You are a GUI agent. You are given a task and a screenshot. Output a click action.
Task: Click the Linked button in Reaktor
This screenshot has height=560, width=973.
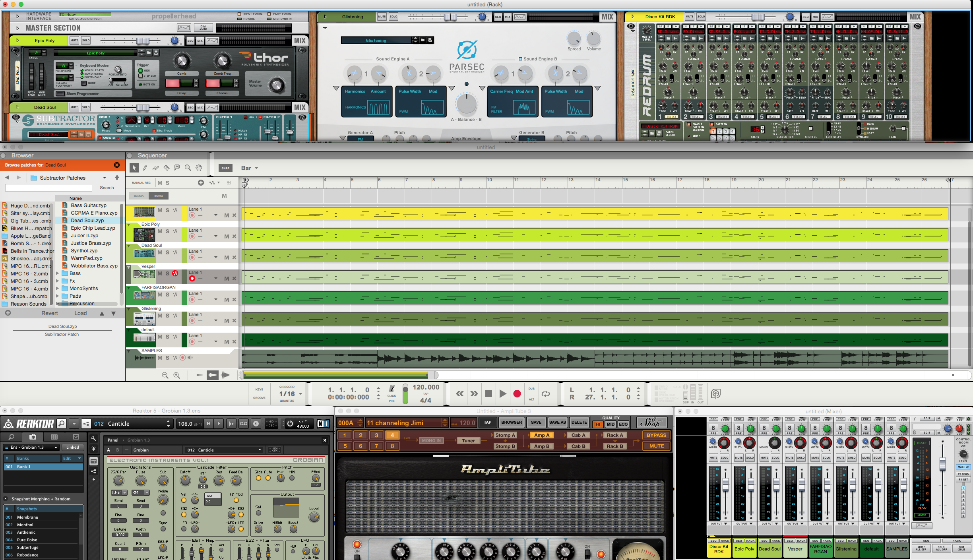72,448
